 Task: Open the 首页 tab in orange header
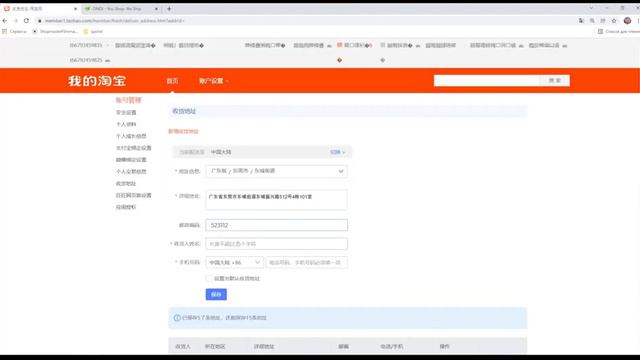[x=172, y=81]
